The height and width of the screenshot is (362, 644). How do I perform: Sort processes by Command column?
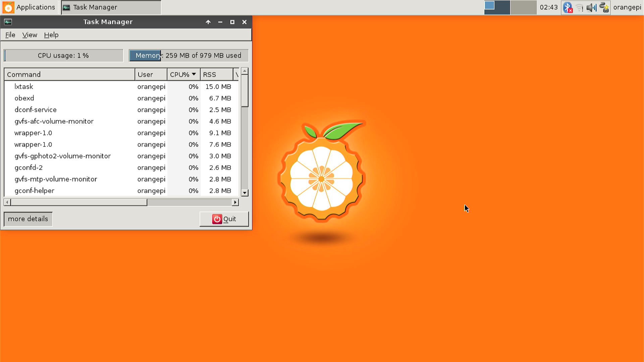[x=69, y=74]
